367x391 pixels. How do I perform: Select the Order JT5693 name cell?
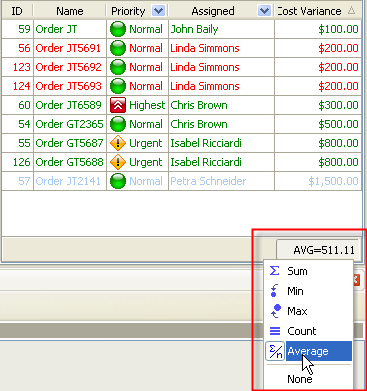coord(70,86)
